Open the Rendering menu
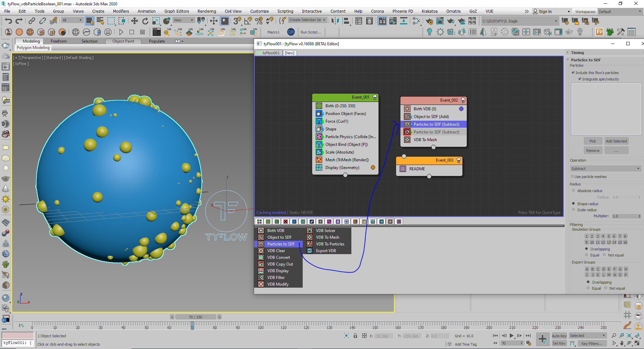The image size is (644, 349). click(x=207, y=11)
